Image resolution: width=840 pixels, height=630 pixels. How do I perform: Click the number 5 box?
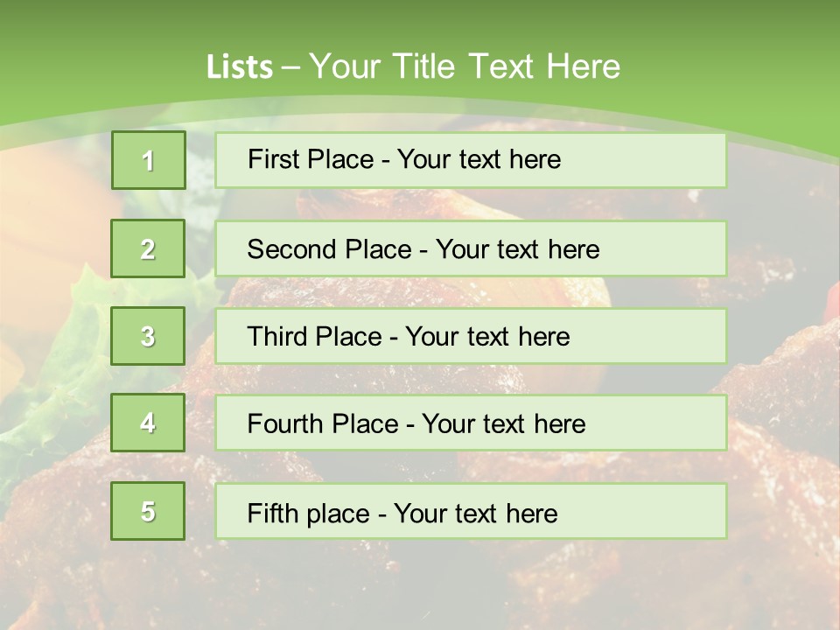[x=148, y=511]
